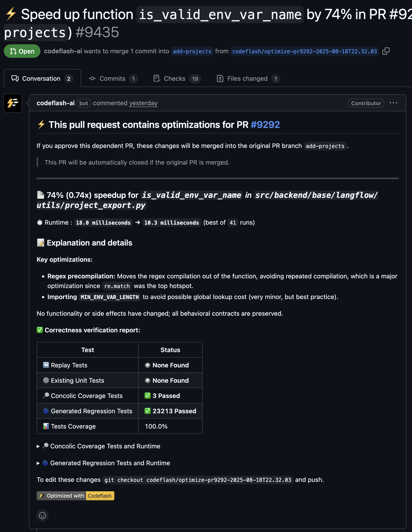
Task: Click the Codeflash bolt icon in Optimized badge
Action: tap(42, 496)
